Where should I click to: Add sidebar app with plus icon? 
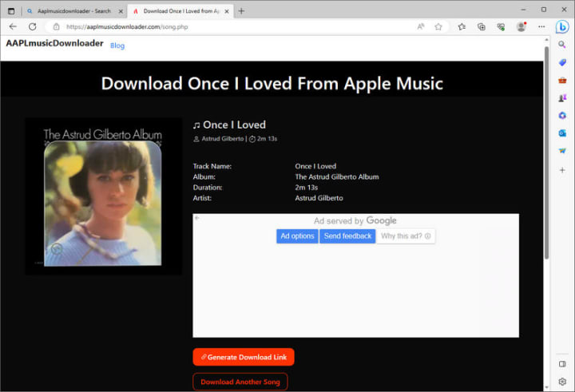(562, 170)
